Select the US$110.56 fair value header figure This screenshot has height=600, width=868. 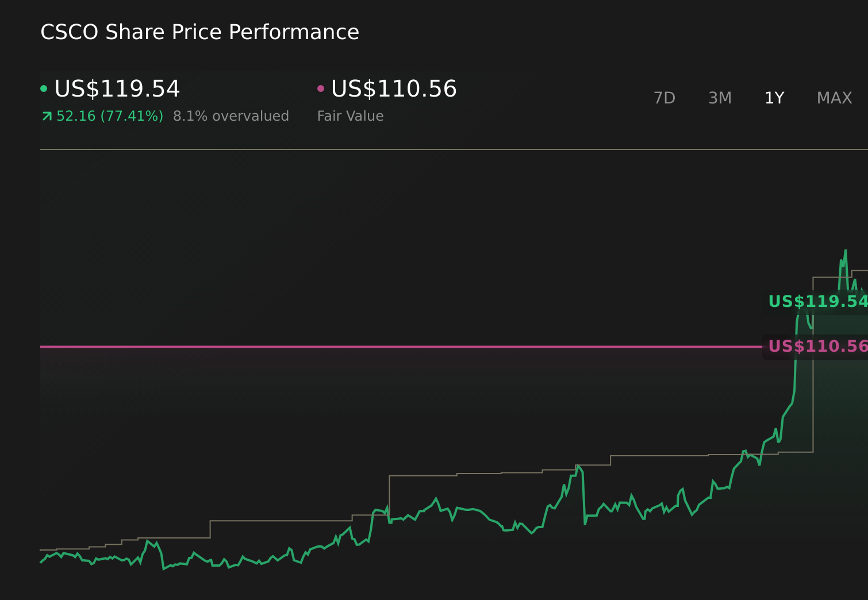pos(394,89)
